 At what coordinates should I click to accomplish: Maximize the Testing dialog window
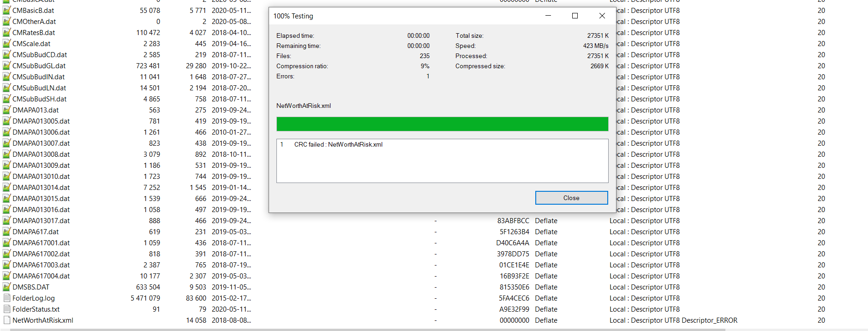pyautogui.click(x=575, y=16)
